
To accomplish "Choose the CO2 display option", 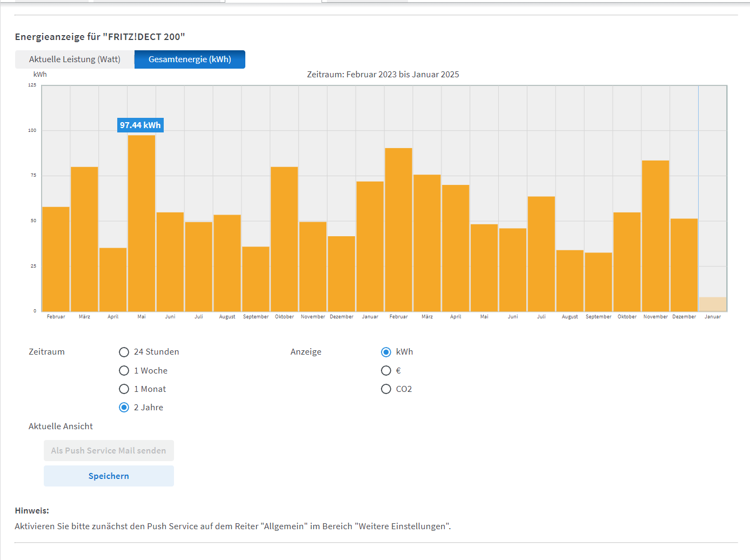I will click(x=386, y=389).
